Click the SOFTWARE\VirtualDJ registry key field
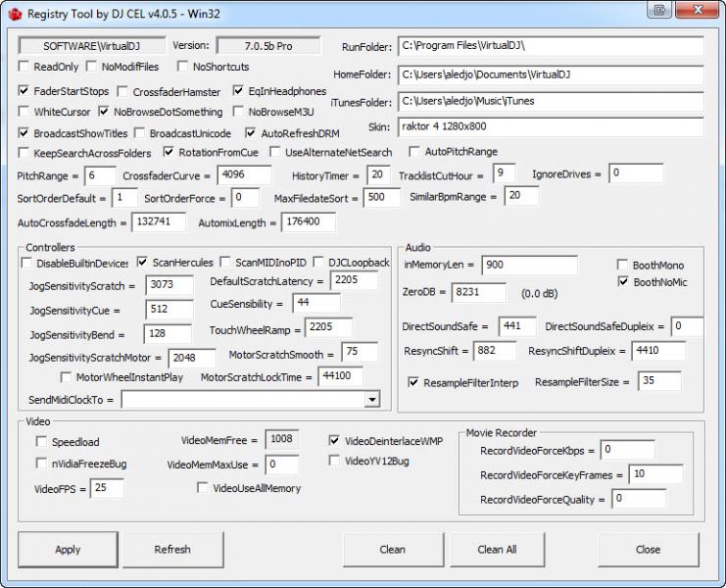 (x=92, y=46)
